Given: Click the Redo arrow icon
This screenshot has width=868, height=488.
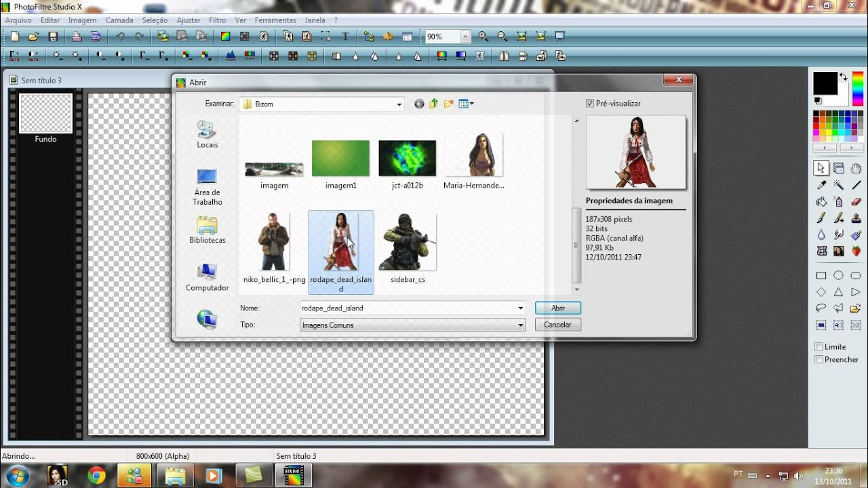Looking at the screenshot, I should (x=139, y=37).
